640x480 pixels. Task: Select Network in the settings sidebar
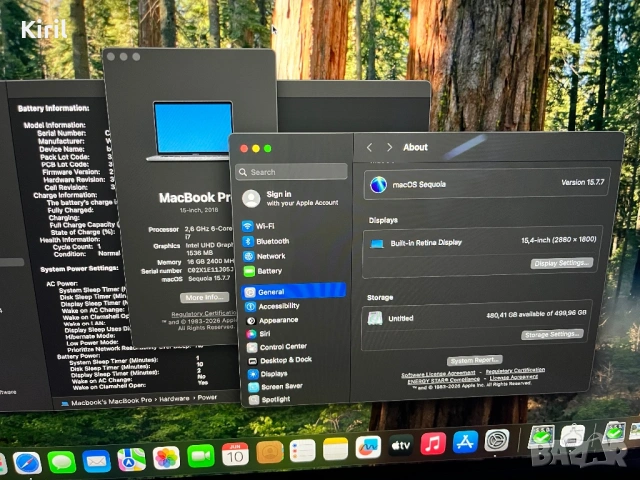coord(264,256)
